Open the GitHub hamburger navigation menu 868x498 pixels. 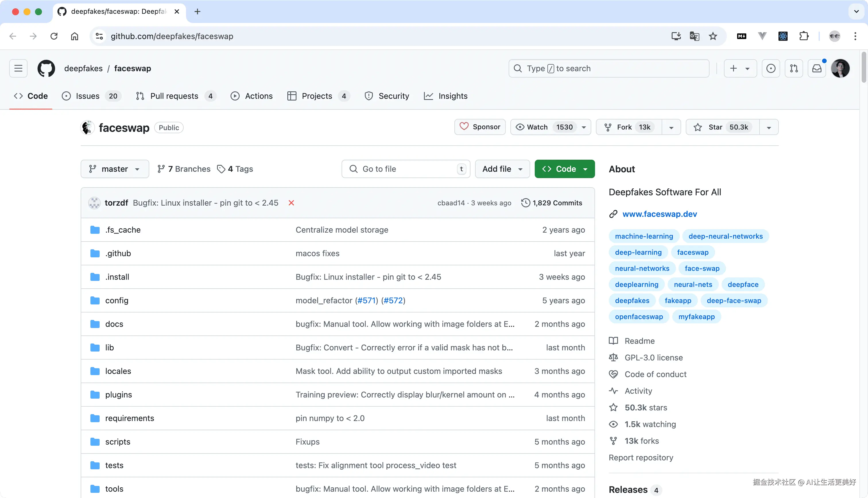18,68
